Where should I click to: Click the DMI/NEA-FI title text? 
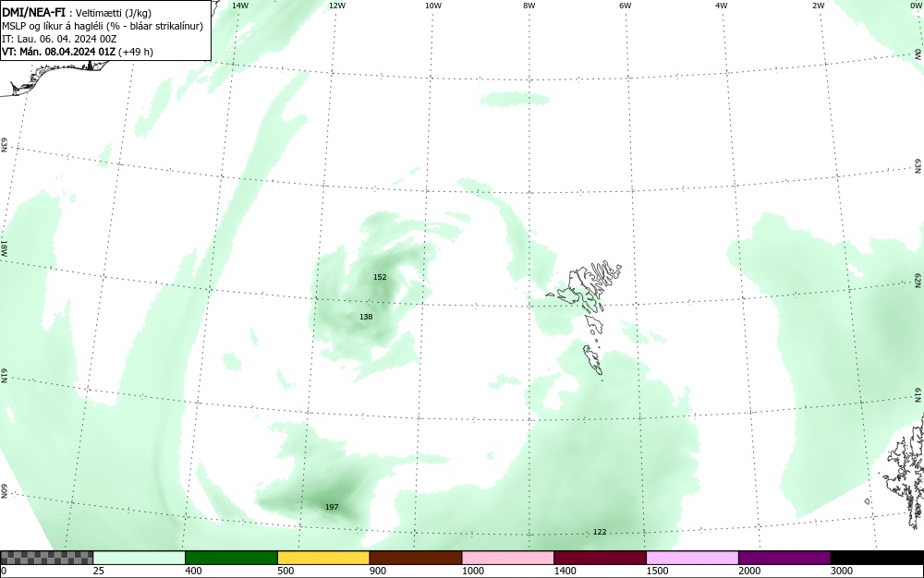33,12
